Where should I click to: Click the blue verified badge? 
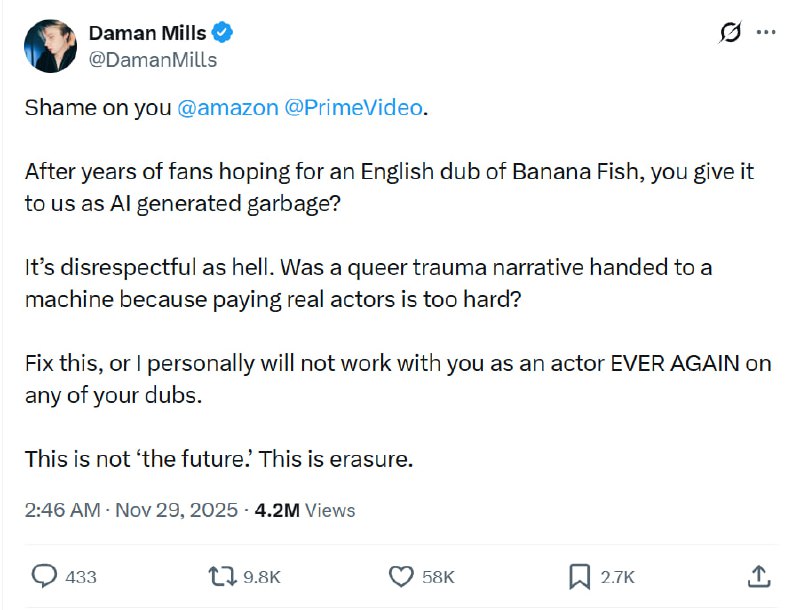[223, 33]
